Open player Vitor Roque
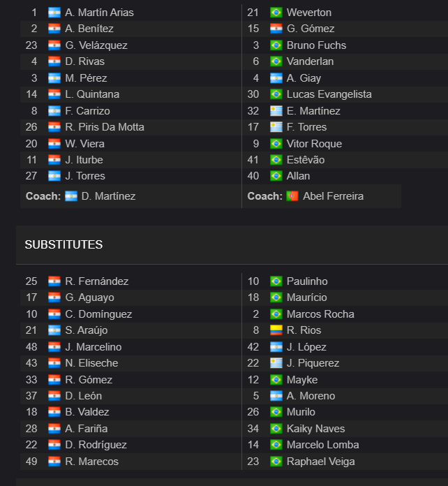 [314, 144]
